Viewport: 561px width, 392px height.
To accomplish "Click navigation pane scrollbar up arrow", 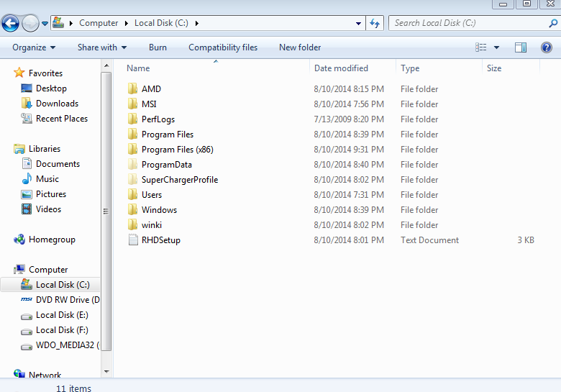I will (x=106, y=65).
